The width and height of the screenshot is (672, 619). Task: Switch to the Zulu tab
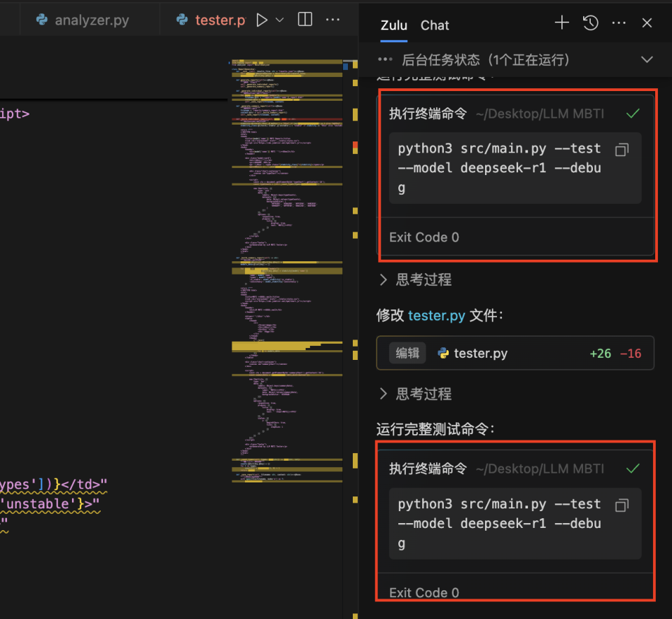point(394,25)
